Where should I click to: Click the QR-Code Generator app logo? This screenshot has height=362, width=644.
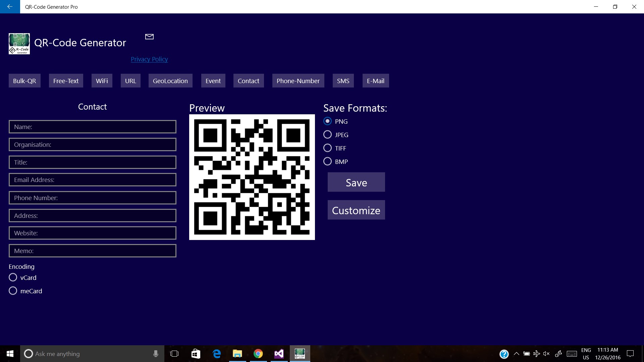point(19,44)
